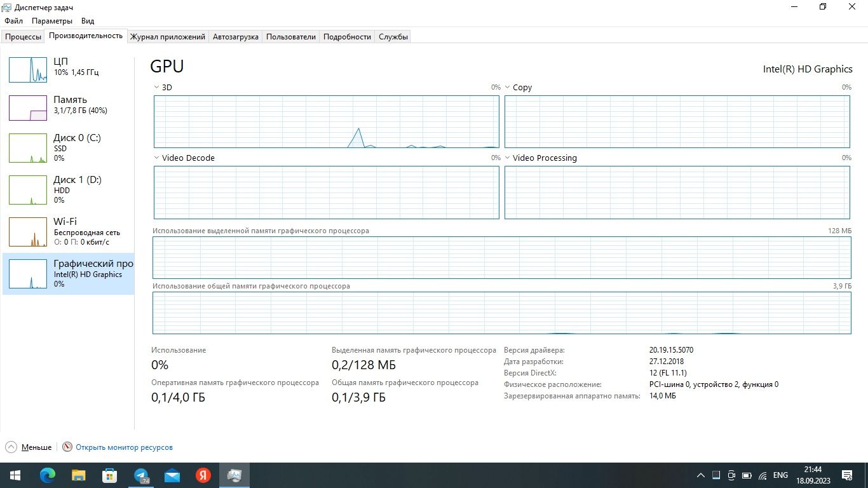Select the Графический процессор sidebar entry

point(69,274)
